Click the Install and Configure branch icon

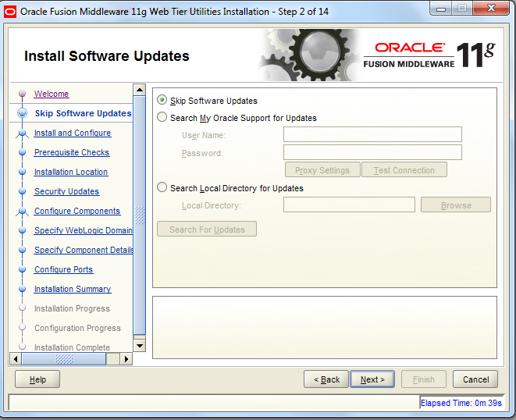point(22,133)
